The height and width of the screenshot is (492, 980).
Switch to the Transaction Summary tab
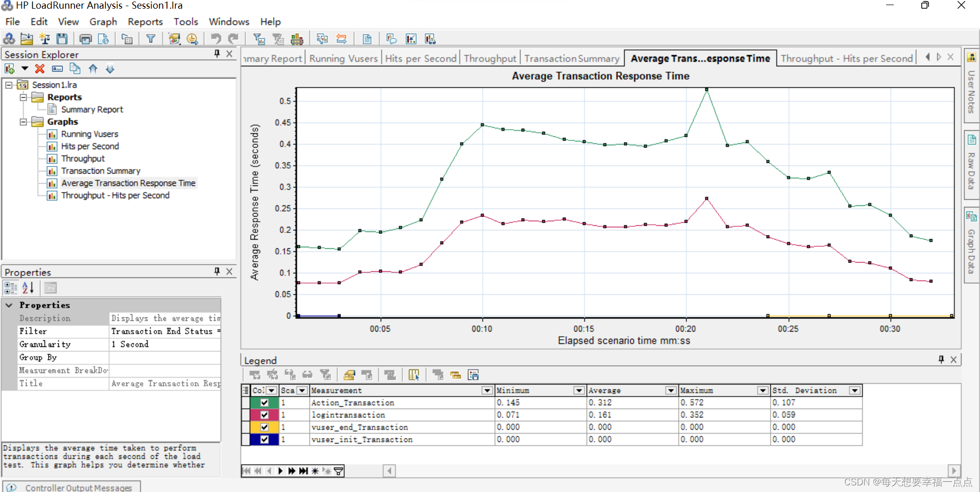click(572, 58)
